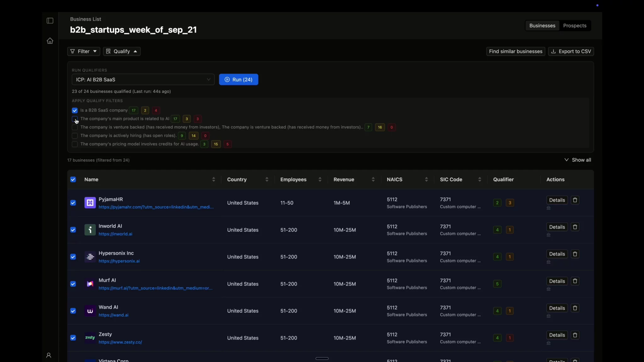The width and height of the screenshot is (644, 362).
Task: Click the building icon under Inworld AI Details
Action: pos(548,235)
